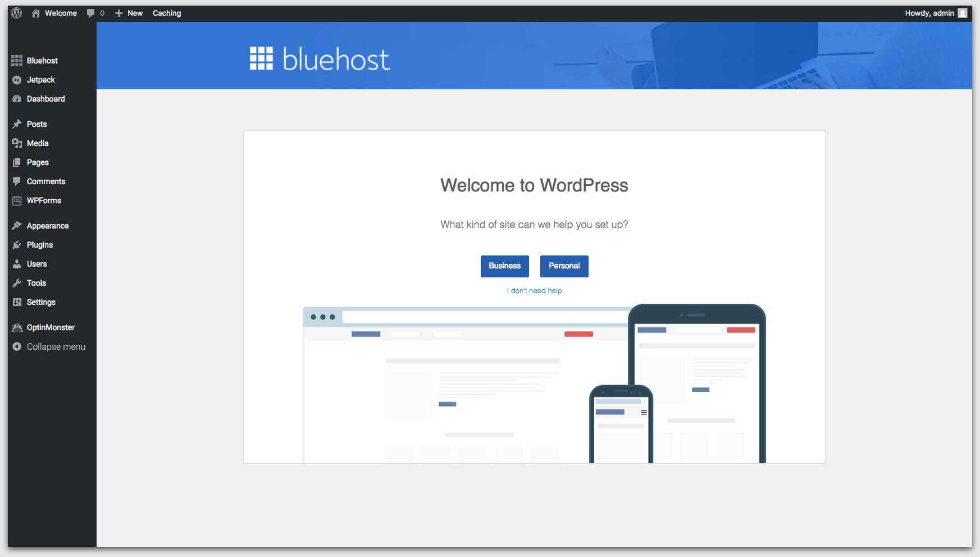Click the bluehost logo in banner
The height and width of the screenshot is (557, 980).
(320, 58)
